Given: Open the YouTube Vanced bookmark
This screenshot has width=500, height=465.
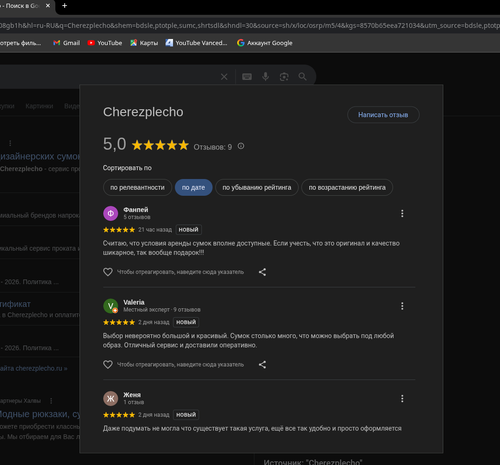Looking at the screenshot, I should [196, 43].
